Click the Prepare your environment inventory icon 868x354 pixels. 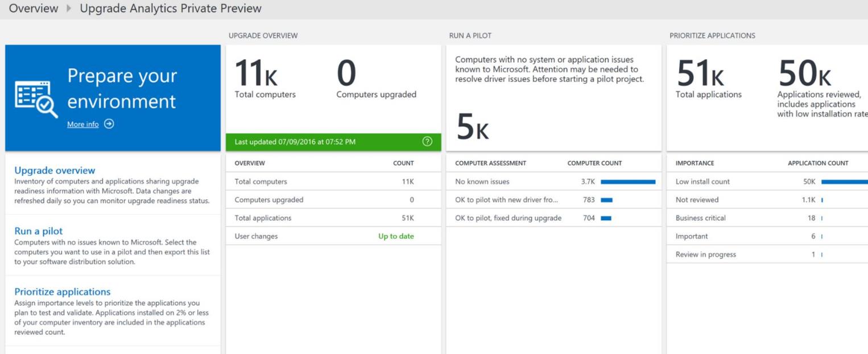36,98
